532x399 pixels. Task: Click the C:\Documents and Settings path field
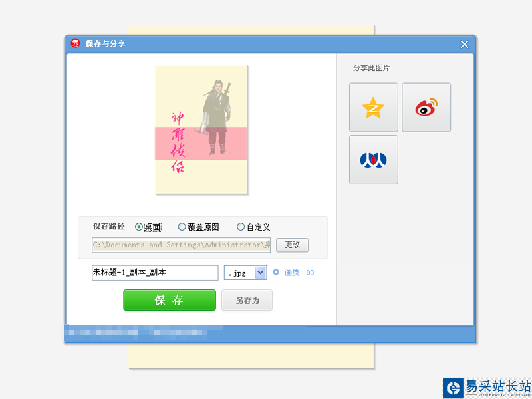tap(181, 245)
